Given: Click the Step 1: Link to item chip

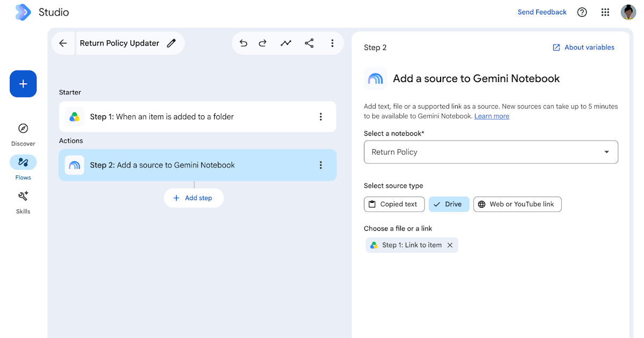Looking at the screenshot, I should click(x=412, y=245).
